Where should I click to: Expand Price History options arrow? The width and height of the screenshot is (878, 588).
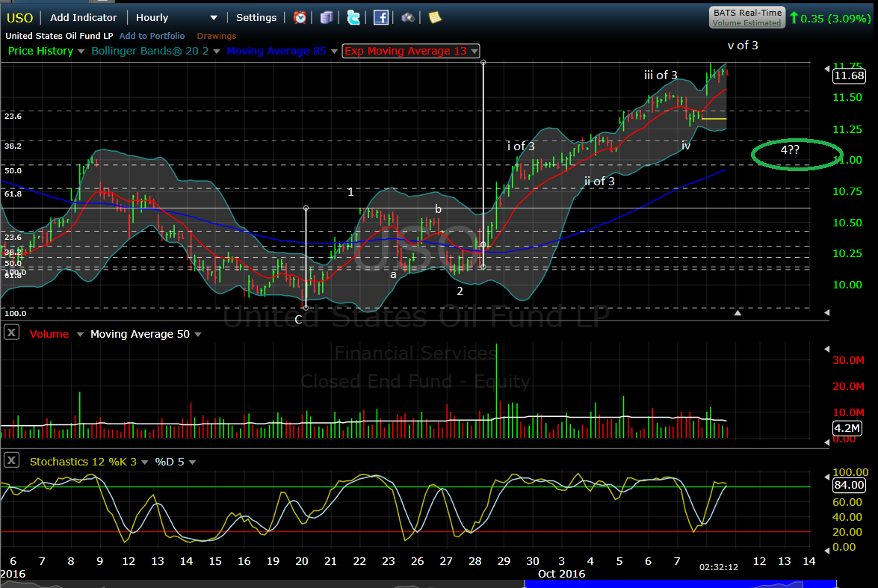[81, 52]
